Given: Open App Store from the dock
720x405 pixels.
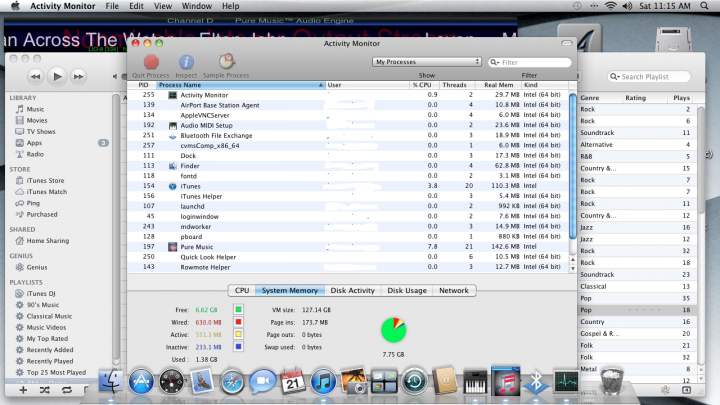Looking at the screenshot, I should click(x=141, y=382).
